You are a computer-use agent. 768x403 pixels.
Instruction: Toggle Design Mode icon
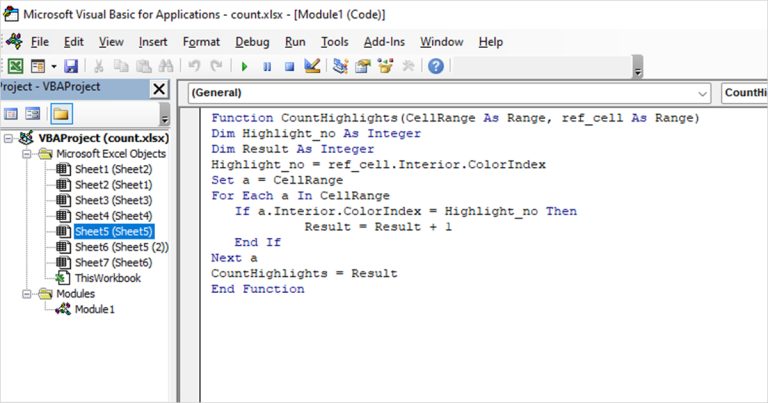[x=312, y=66]
